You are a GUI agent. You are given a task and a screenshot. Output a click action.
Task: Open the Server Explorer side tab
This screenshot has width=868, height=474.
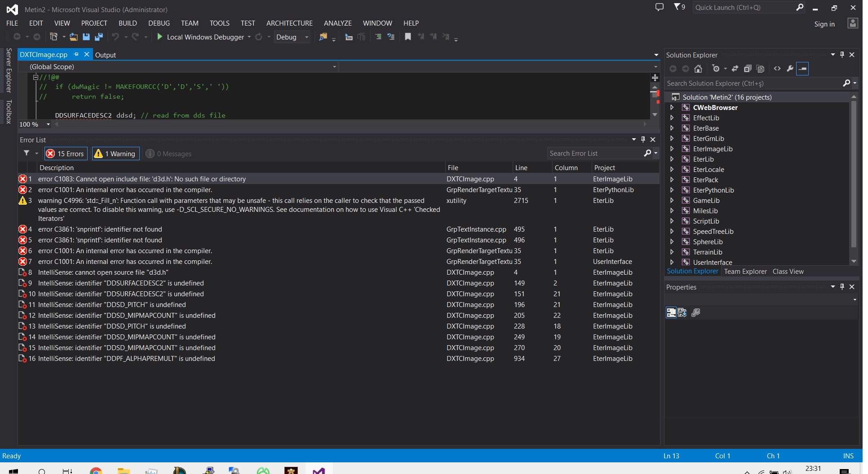[9, 70]
